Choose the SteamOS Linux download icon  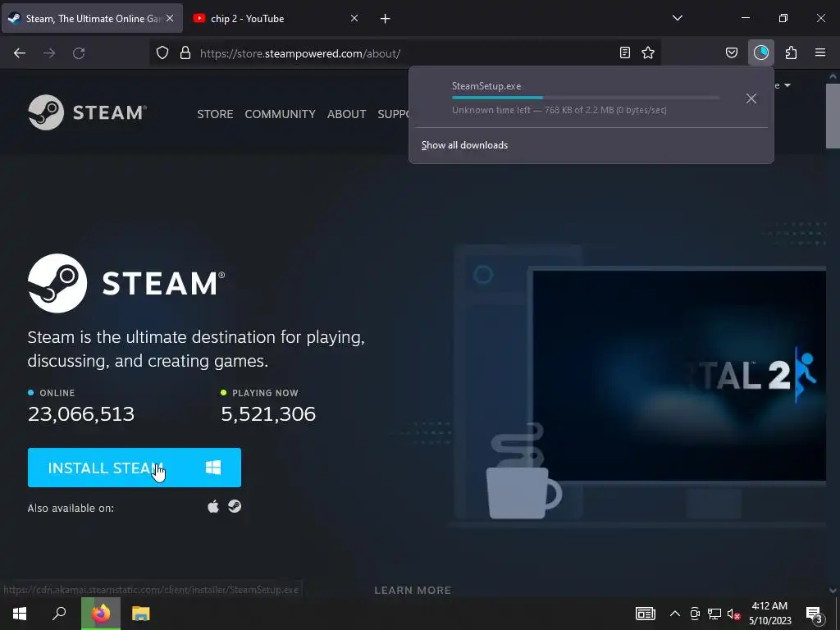point(235,506)
